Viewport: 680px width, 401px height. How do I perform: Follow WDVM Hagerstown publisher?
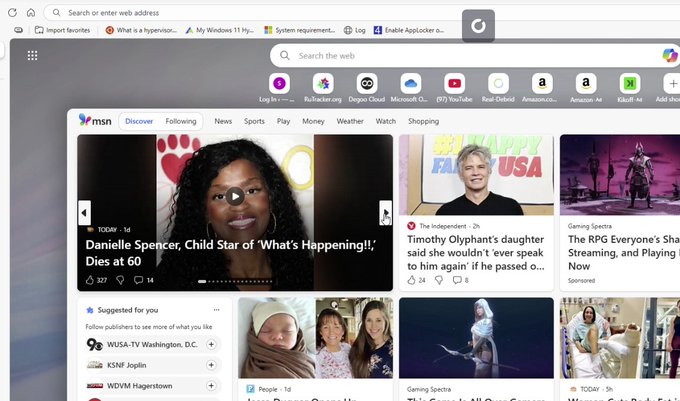click(211, 385)
